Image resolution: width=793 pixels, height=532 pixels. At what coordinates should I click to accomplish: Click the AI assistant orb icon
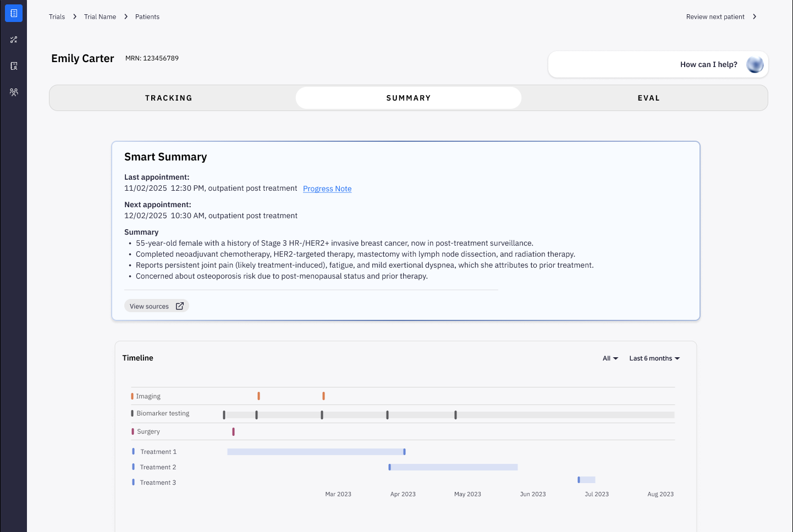[x=755, y=64]
